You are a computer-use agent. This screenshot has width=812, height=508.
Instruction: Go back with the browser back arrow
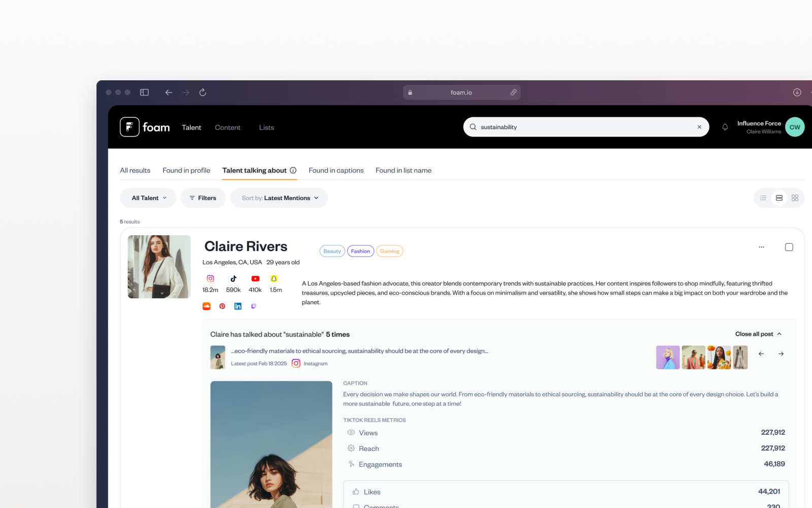[169, 92]
